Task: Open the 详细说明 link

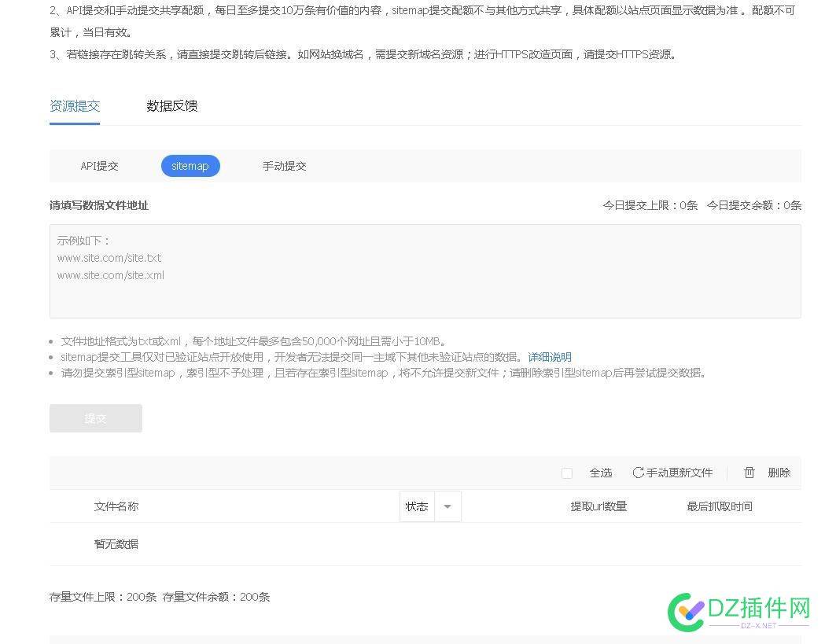Action: coord(549,357)
